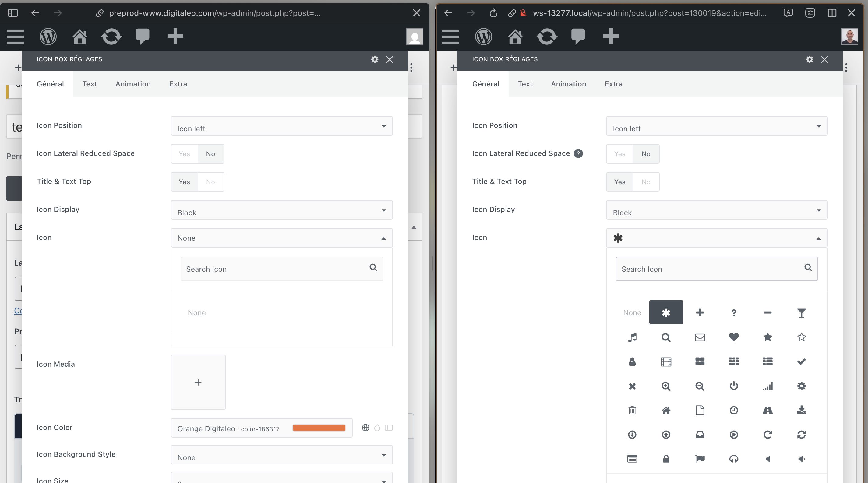Click the orange Icon Color swatch

click(x=319, y=428)
